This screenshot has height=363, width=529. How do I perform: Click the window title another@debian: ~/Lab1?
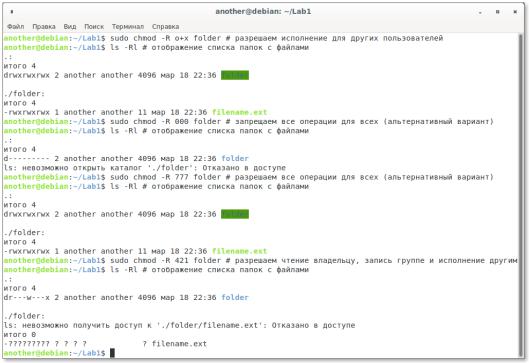click(263, 11)
